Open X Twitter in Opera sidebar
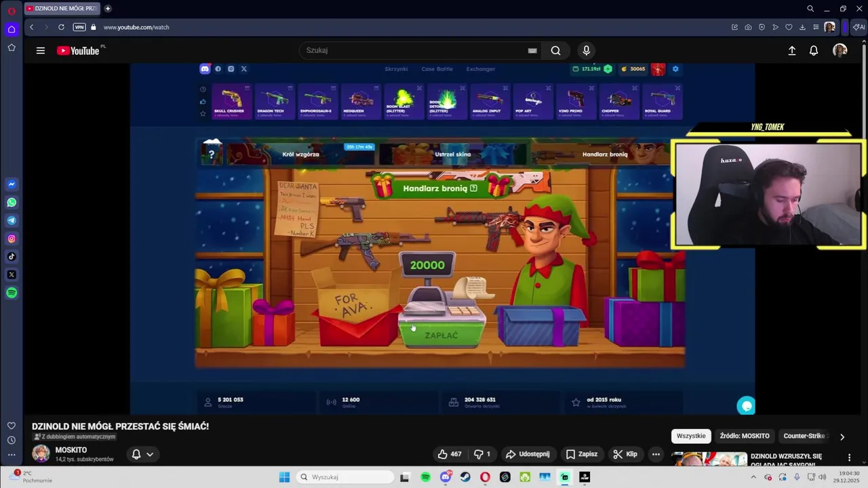Viewport: 868px width, 488px height. coord(12,274)
